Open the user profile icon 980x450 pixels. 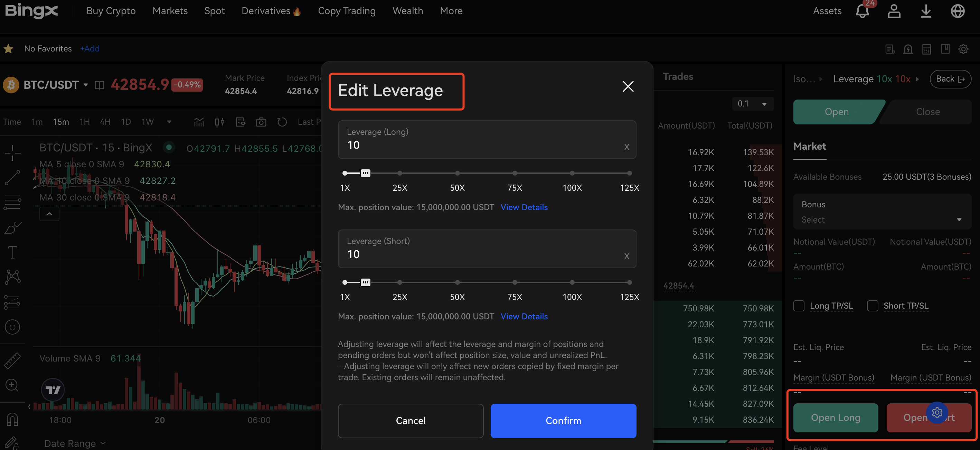coord(894,11)
